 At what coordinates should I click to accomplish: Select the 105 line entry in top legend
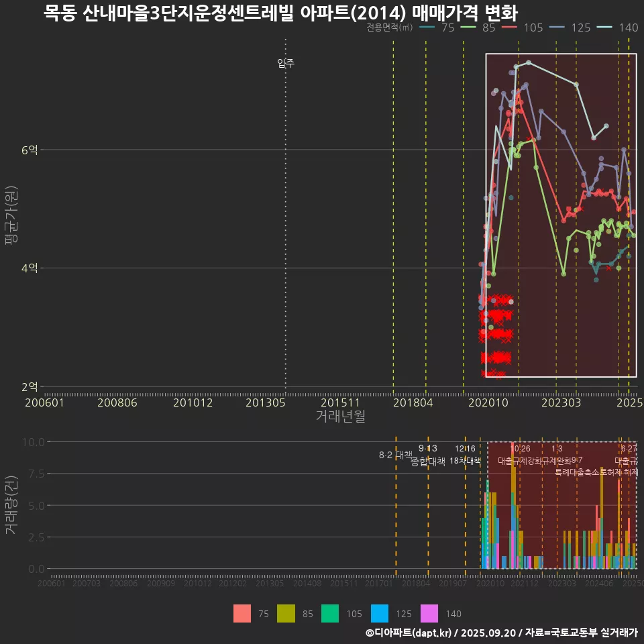click(x=523, y=28)
